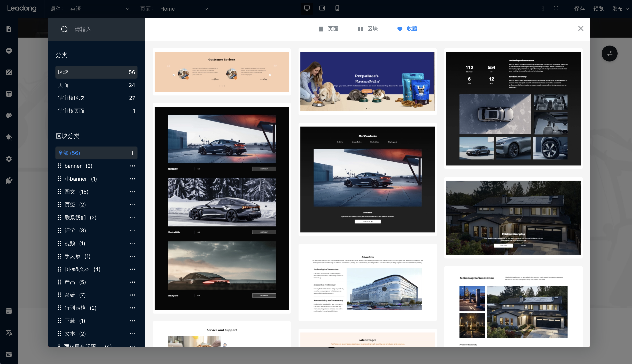
Task: Switch to mobile phone preview icon
Action: point(337,8)
